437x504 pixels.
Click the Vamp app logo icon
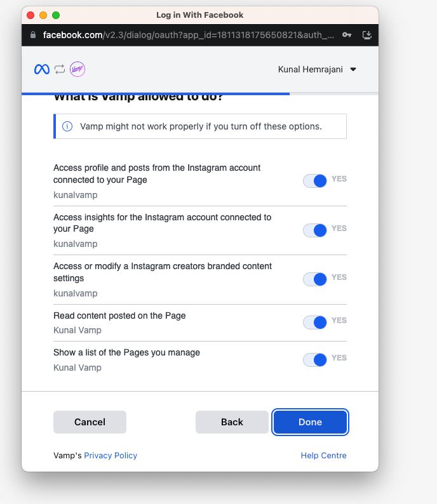click(77, 69)
